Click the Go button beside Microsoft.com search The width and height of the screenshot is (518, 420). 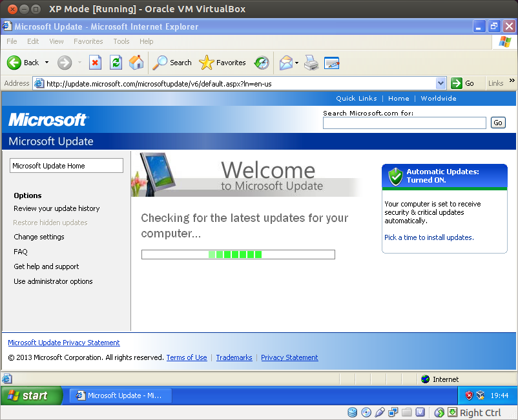pos(498,123)
